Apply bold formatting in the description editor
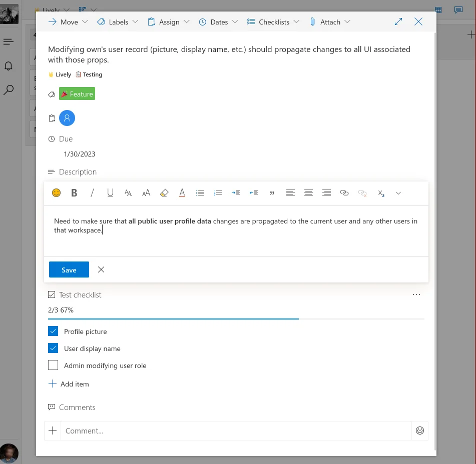Viewport: 476px width, 464px height. pyautogui.click(x=74, y=193)
